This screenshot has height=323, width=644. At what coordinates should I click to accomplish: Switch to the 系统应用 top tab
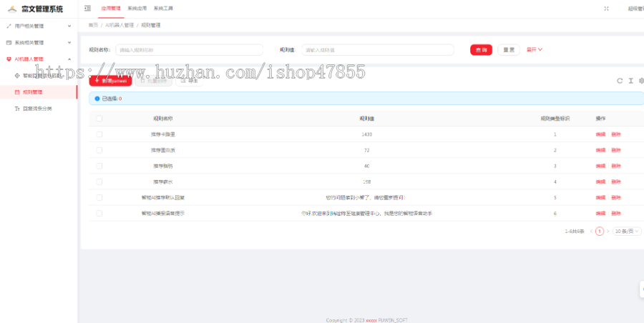[137, 8]
